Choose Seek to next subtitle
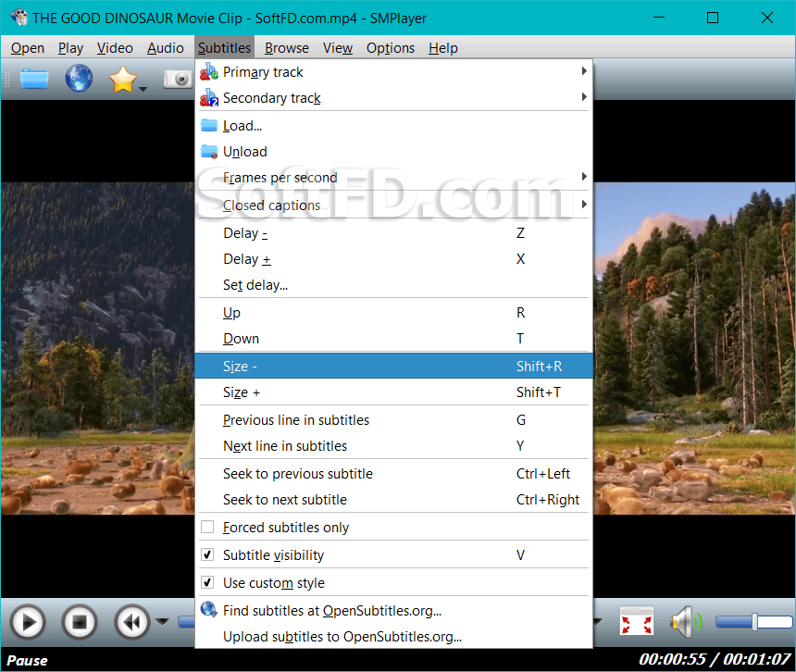Image resolution: width=796 pixels, height=672 pixels. tap(394, 500)
